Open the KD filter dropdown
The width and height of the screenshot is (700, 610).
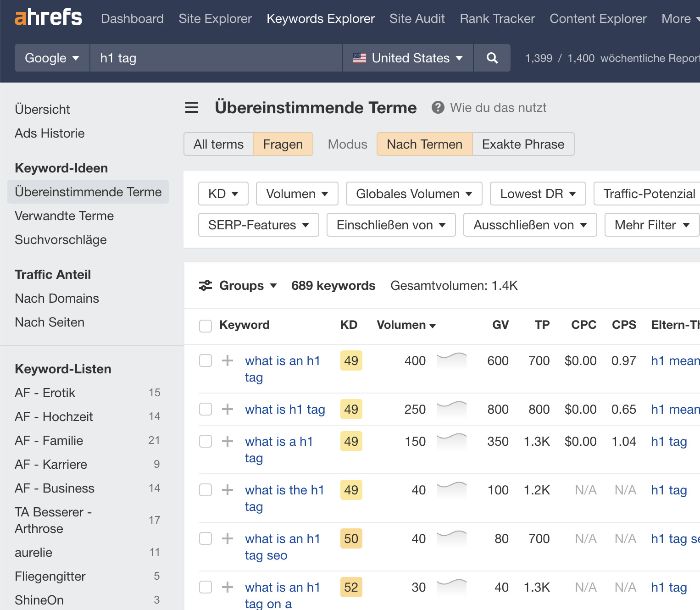(223, 194)
